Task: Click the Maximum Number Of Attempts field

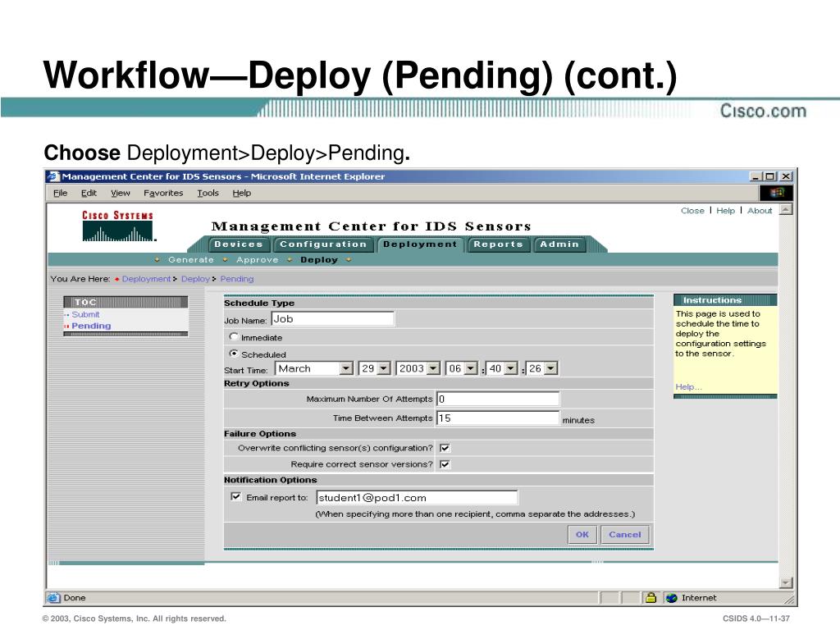Action: (498, 399)
